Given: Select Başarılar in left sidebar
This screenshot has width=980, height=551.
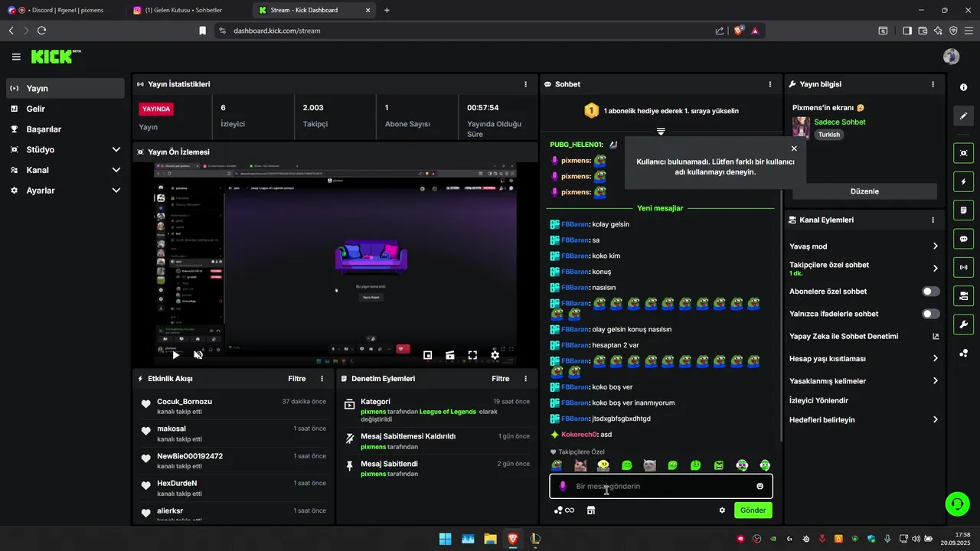Looking at the screenshot, I should tap(65, 129).
